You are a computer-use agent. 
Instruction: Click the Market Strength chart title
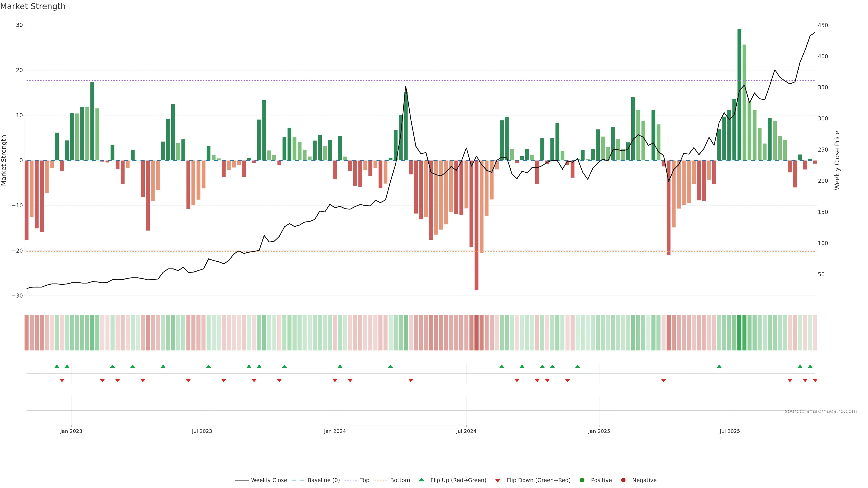[33, 6]
